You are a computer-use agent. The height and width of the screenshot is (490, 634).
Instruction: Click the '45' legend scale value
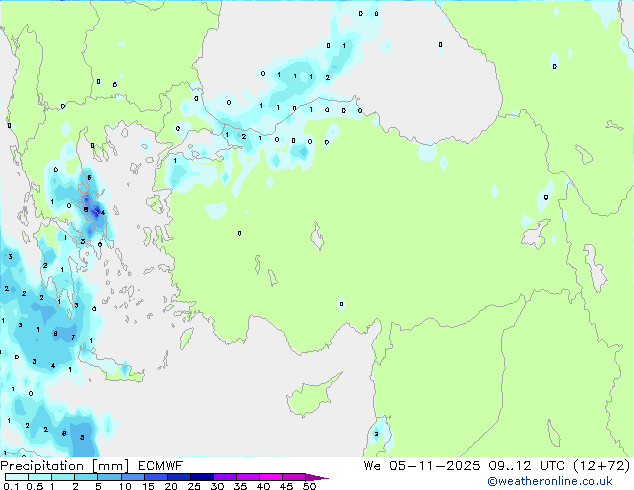click(286, 486)
